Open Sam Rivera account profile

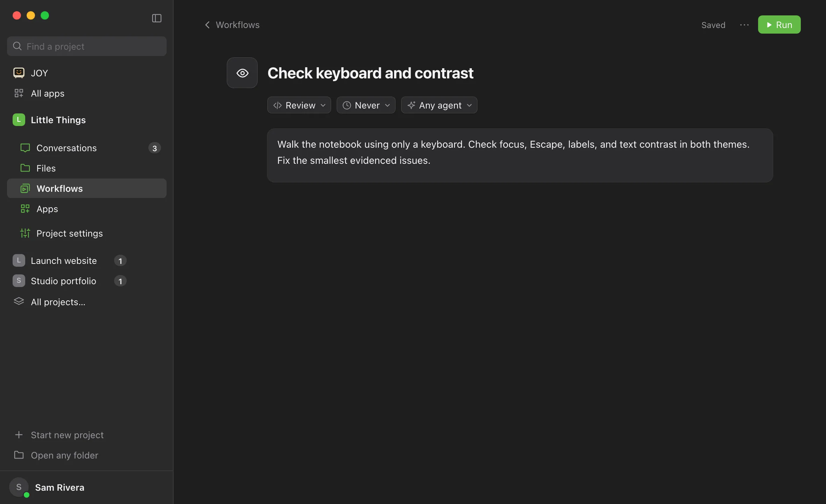pyautogui.click(x=87, y=487)
